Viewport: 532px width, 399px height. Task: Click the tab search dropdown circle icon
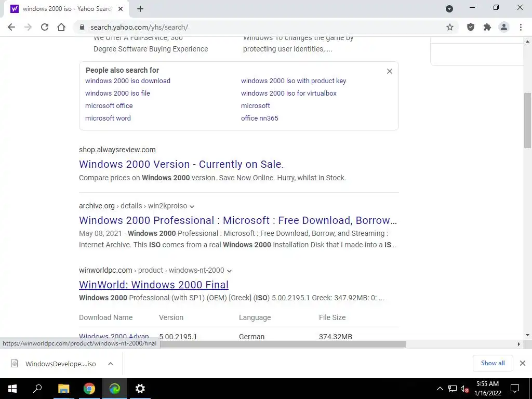point(449,9)
